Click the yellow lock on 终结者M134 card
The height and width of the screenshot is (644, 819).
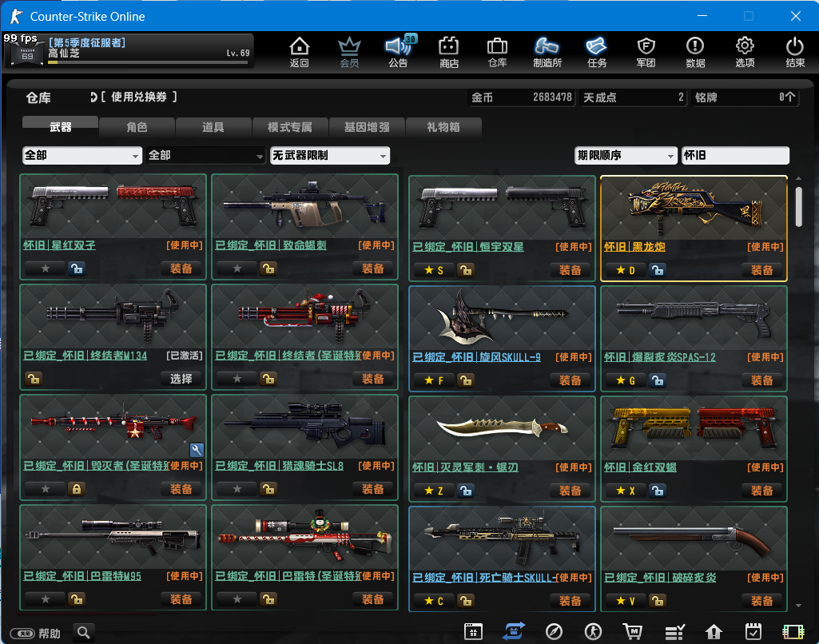coord(34,379)
